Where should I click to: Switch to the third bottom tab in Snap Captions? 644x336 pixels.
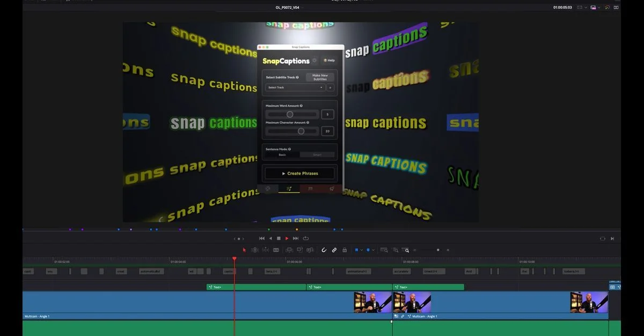point(311,189)
